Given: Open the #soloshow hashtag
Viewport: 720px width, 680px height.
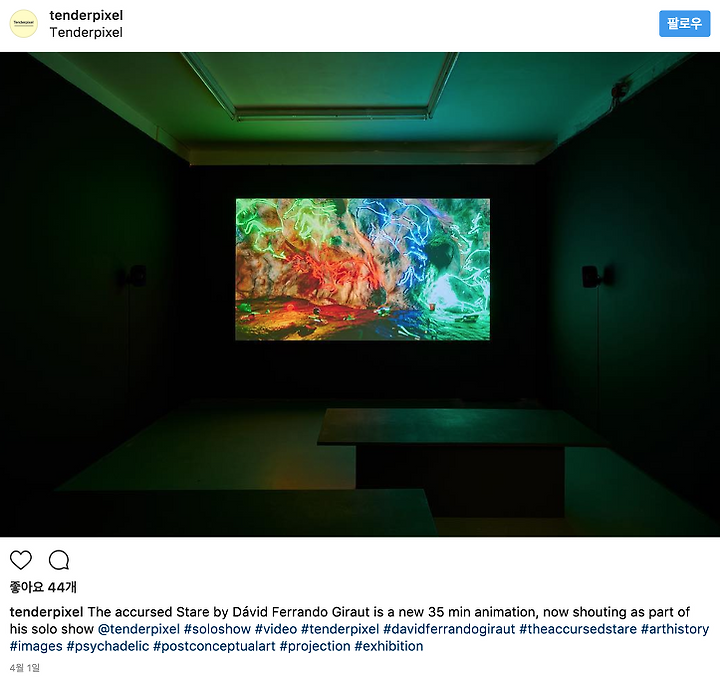Looking at the screenshot, I should pos(217,629).
